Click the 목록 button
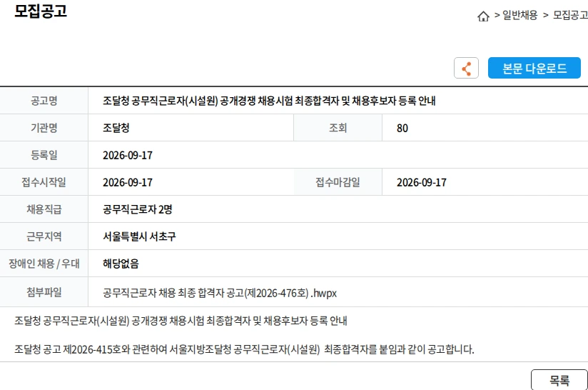Image resolution: width=588 pixels, height=390 pixels. click(x=559, y=380)
